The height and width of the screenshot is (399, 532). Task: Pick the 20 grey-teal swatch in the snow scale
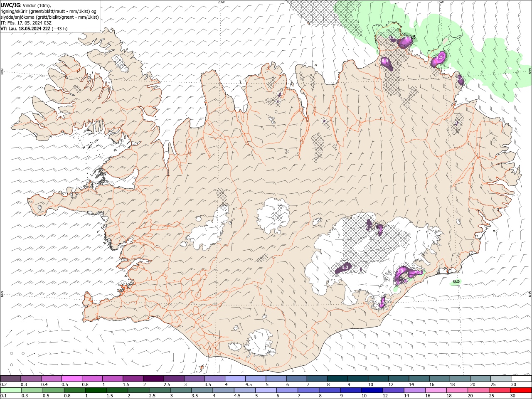(480, 379)
